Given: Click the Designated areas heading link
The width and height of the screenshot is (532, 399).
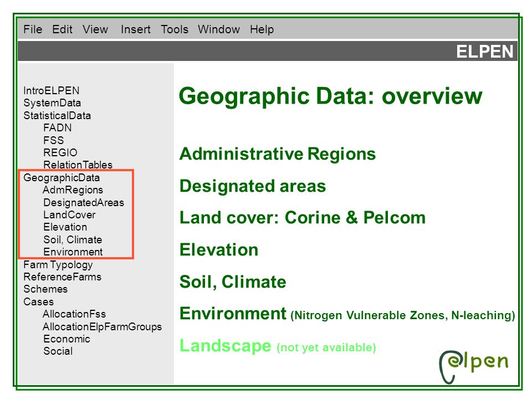Looking at the screenshot, I should click(x=253, y=186).
